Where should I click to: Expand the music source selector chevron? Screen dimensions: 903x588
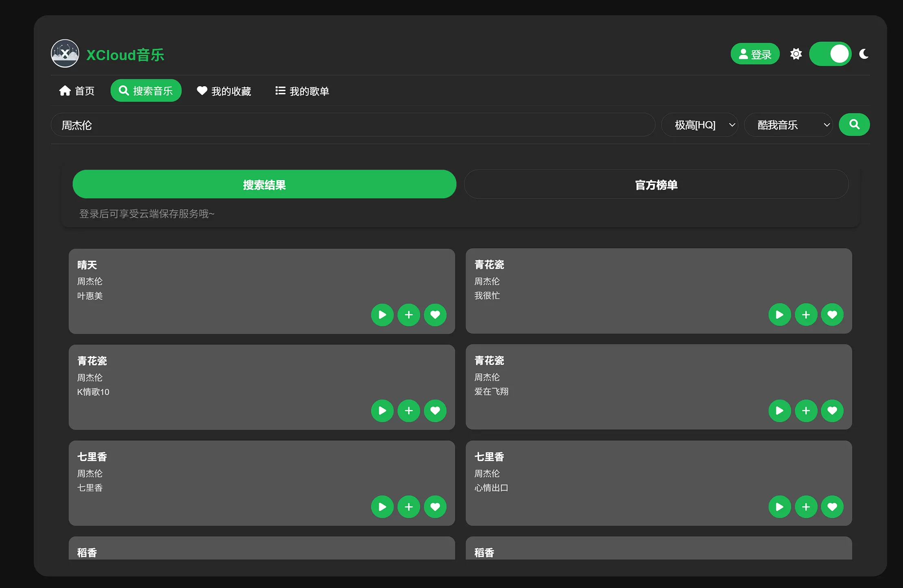pyautogui.click(x=827, y=125)
